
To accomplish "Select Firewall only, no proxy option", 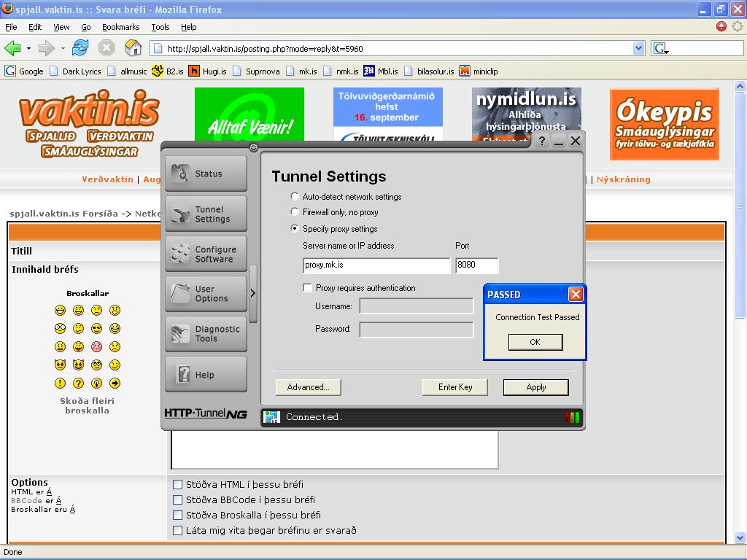I will click(295, 212).
